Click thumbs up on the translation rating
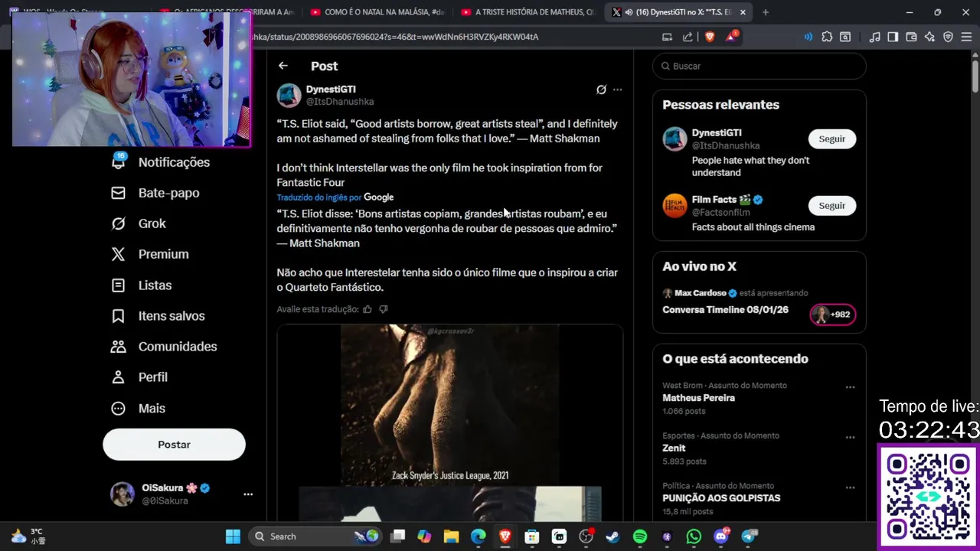Screen dimensions: 980x551 (367, 309)
